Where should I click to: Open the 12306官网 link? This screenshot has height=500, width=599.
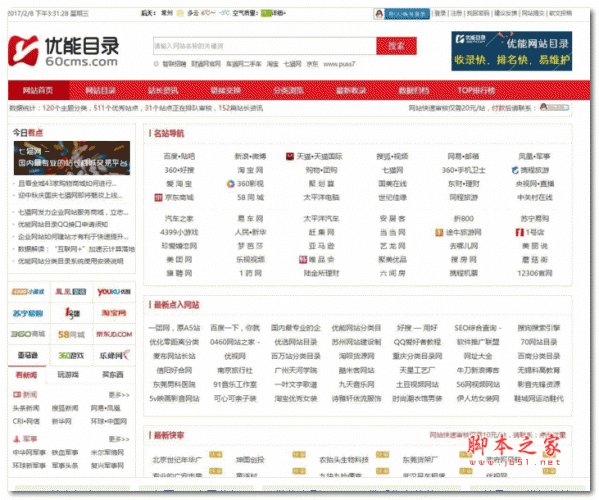point(535,273)
